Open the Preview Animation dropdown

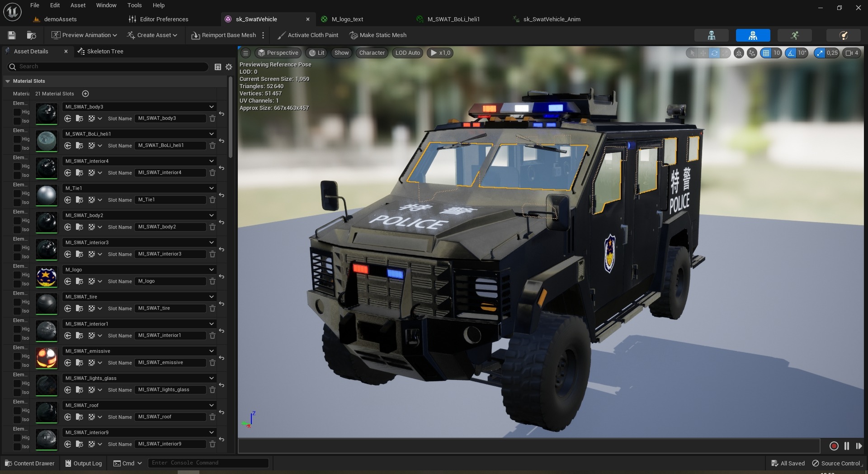click(84, 35)
